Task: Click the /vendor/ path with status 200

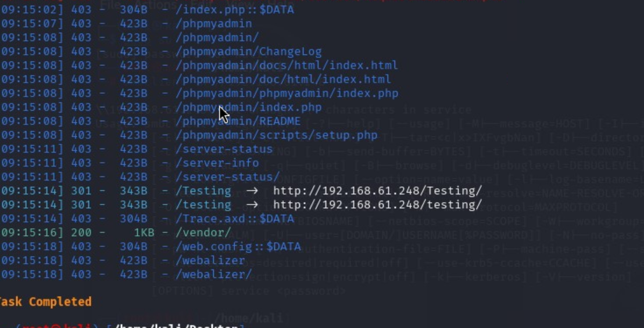Action: [203, 233]
